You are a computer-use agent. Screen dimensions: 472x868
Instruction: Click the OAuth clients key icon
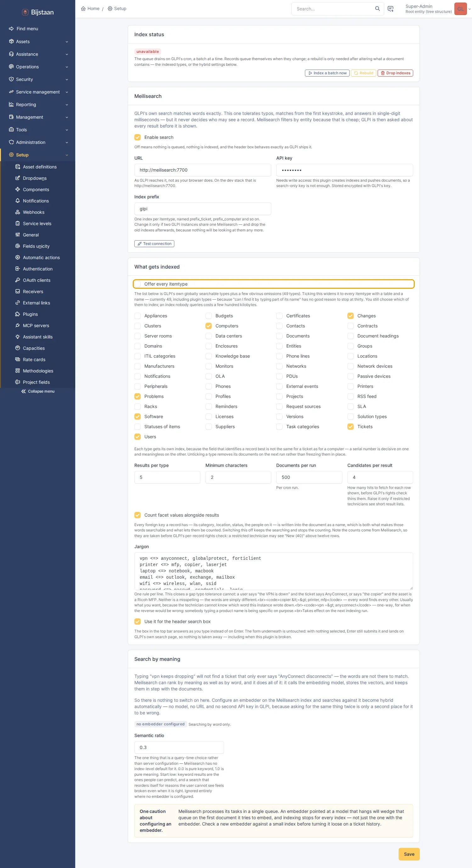[18, 280]
